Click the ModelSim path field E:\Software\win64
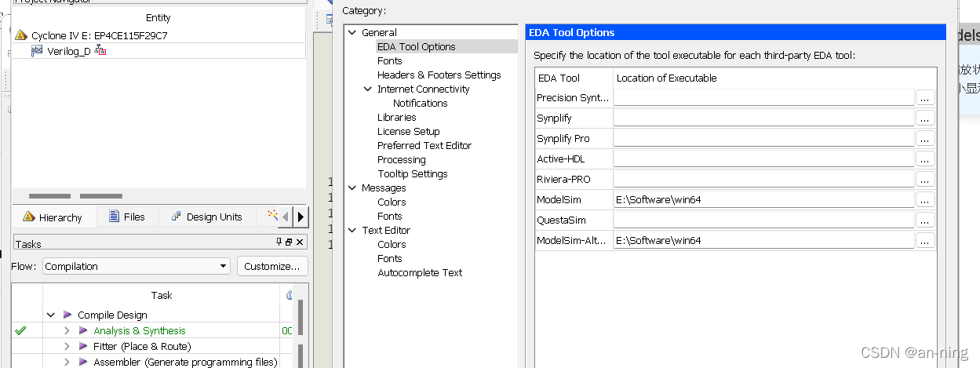980x368 pixels. click(764, 199)
